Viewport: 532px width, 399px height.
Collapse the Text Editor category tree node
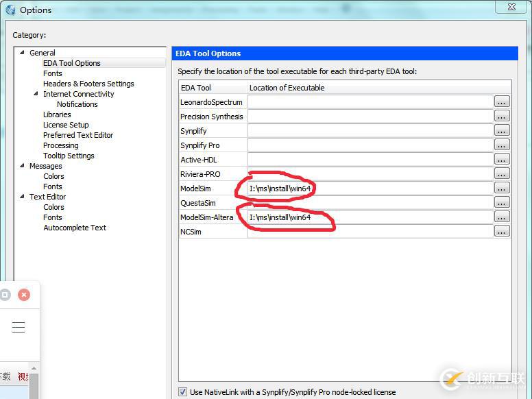click(23, 197)
